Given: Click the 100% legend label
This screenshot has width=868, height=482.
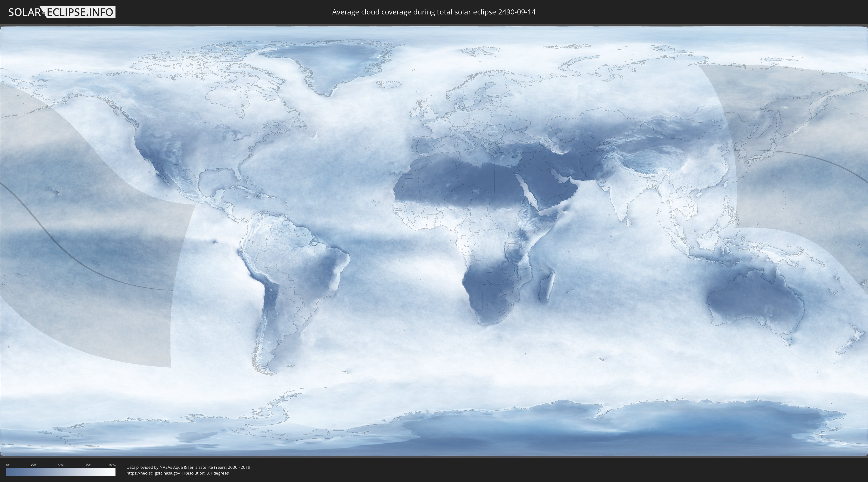Looking at the screenshot, I should pos(112,465).
